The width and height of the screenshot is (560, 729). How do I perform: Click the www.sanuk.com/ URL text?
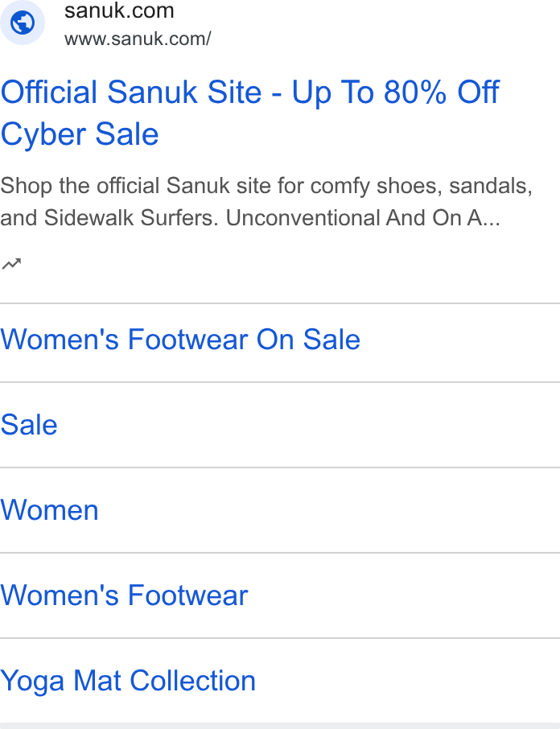point(138,39)
